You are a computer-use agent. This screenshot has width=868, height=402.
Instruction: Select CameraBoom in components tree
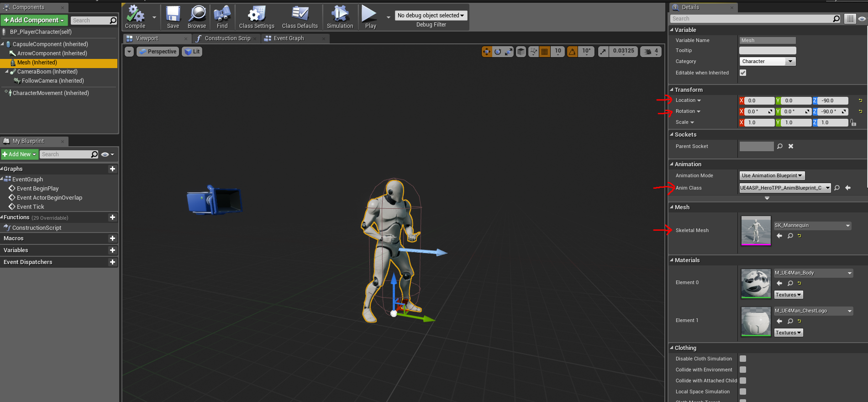(47, 72)
